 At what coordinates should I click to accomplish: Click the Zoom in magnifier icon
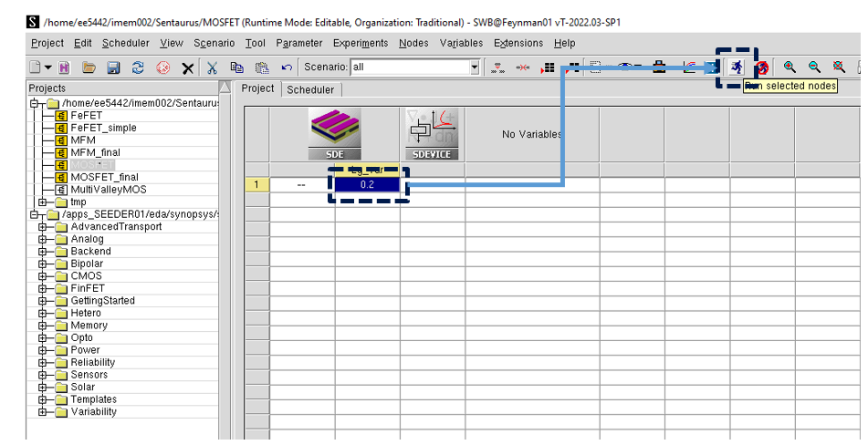pos(790,67)
